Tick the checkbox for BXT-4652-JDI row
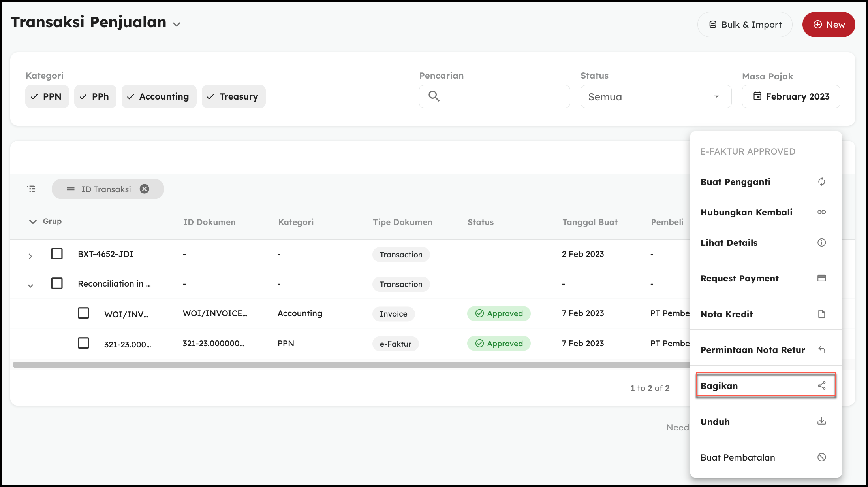The height and width of the screenshot is (487, 868). pyautogui.click(x=57, y=253)
